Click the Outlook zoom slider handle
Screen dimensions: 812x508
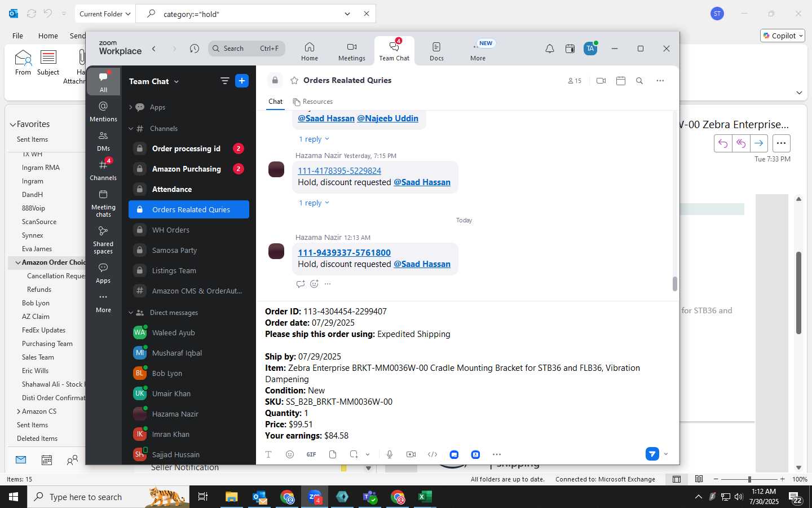coord(749,479)
